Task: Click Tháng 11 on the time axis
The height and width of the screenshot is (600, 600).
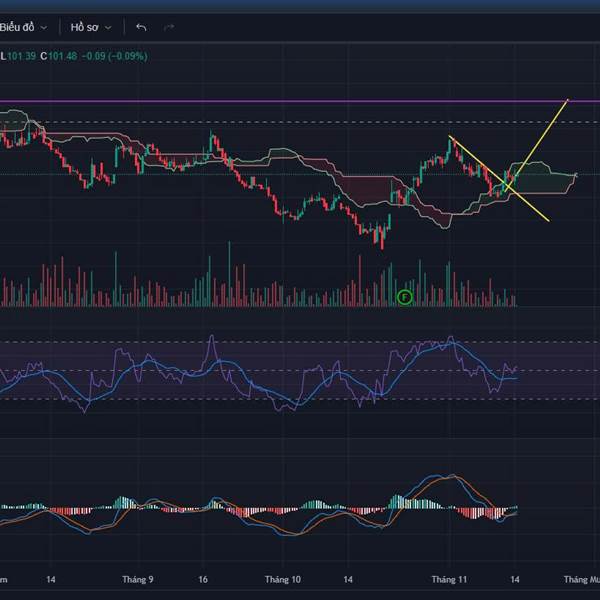Action: tap(449, 579)
